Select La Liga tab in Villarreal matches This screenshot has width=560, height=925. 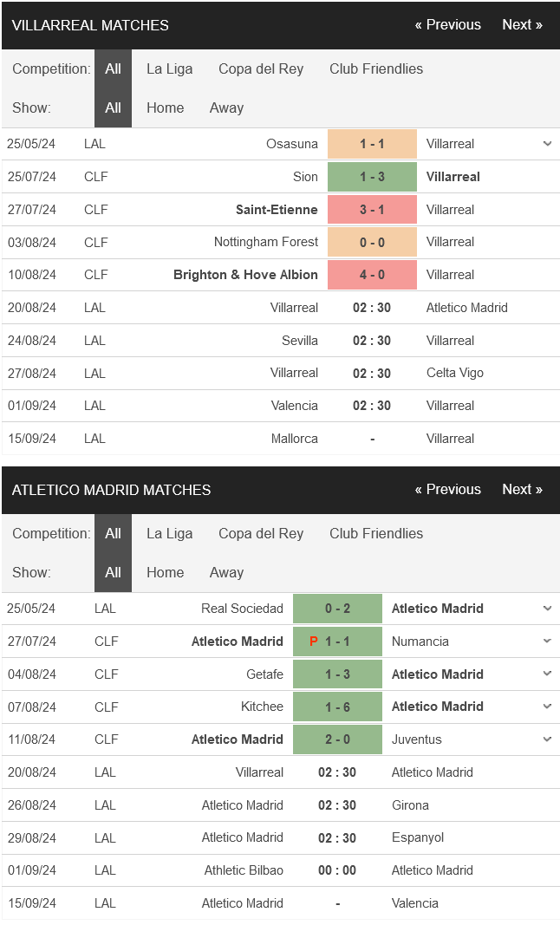pyautogui.click(x=169, y=69)
